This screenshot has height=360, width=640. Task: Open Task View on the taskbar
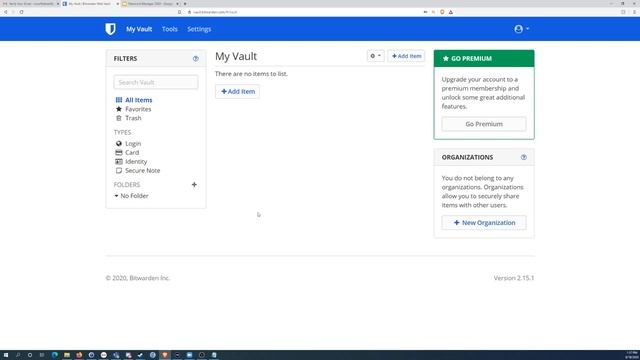pyautogui.click(x=42, y=355)
